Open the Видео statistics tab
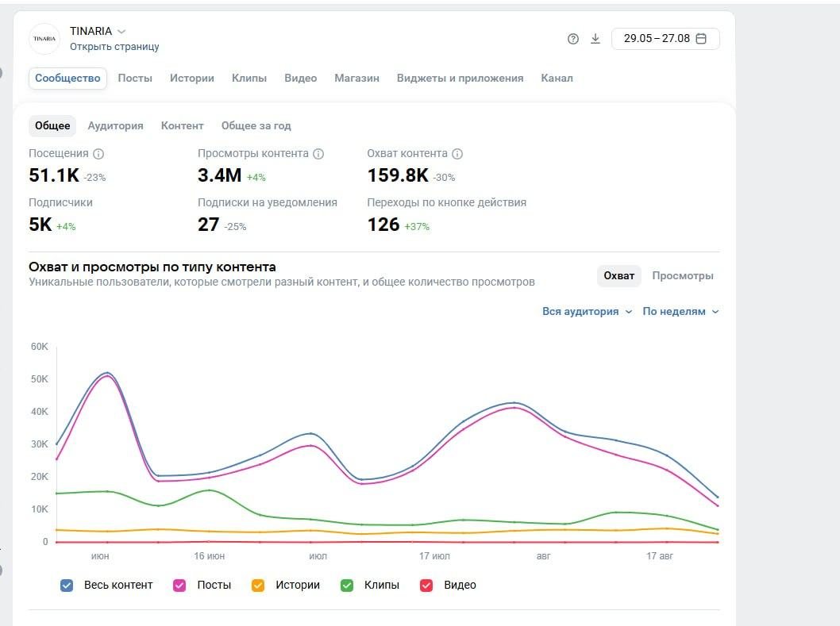 [x=301, y=79]
